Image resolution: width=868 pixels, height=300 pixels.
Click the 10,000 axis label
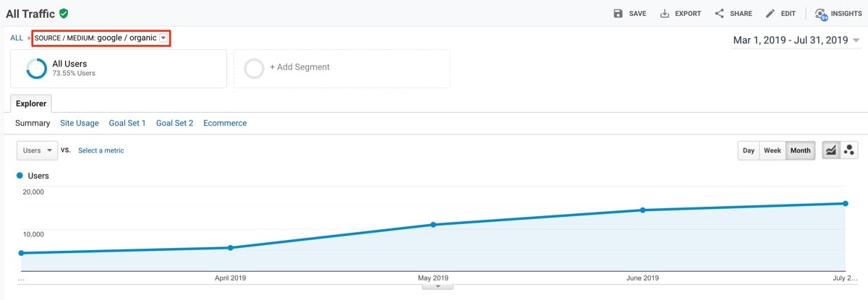[x=34, y=234]
